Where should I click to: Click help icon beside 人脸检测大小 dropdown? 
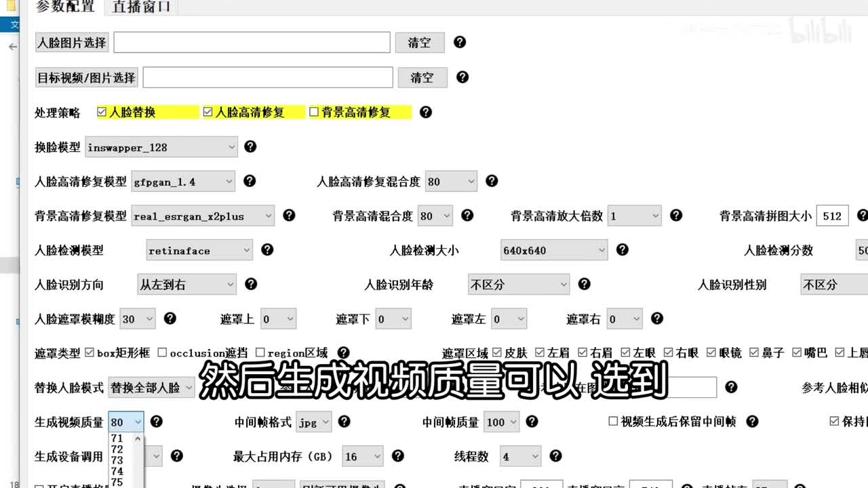click(623, 250)
